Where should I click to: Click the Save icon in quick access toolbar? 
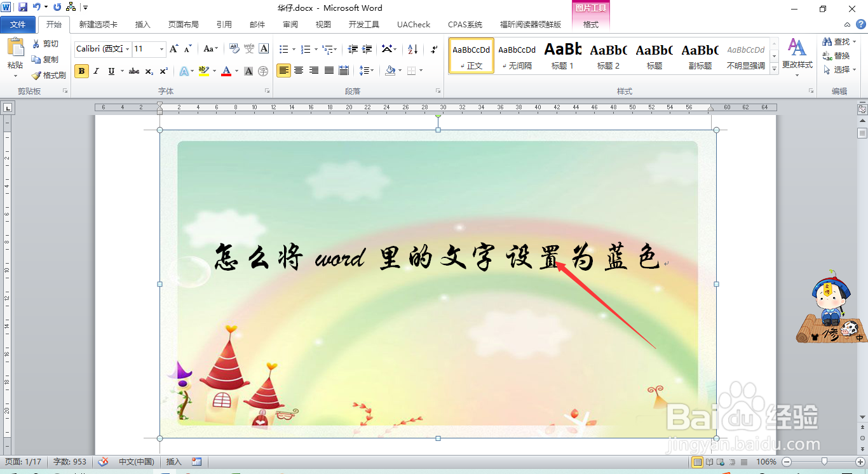(23, 8)
